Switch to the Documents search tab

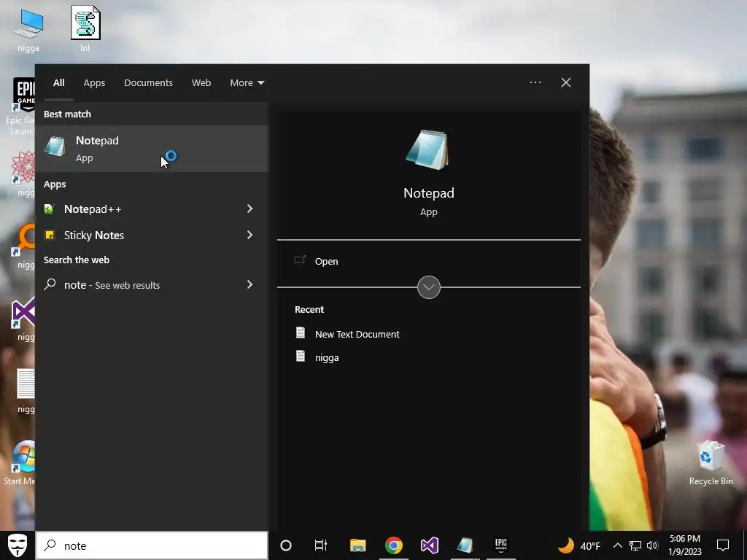coord(148,83)
